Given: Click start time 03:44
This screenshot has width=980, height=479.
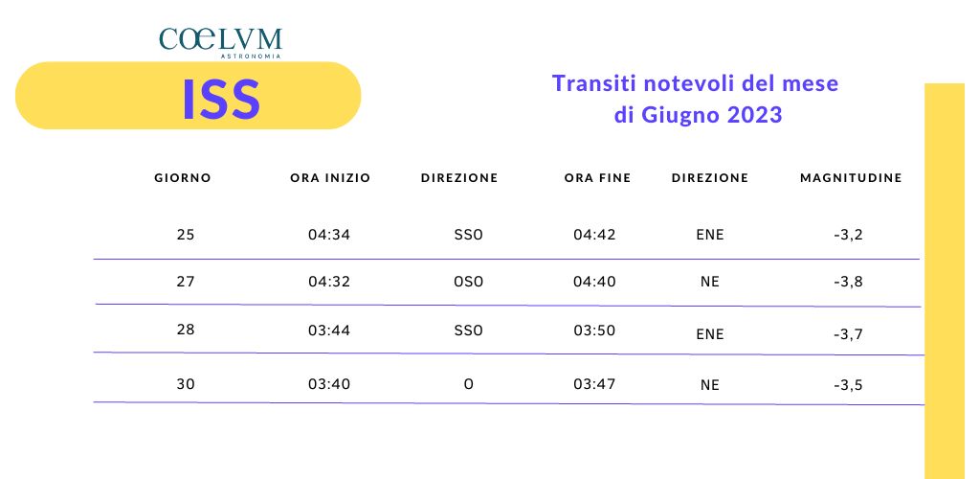Looking at the screenshot, I should tap(329, 330).
